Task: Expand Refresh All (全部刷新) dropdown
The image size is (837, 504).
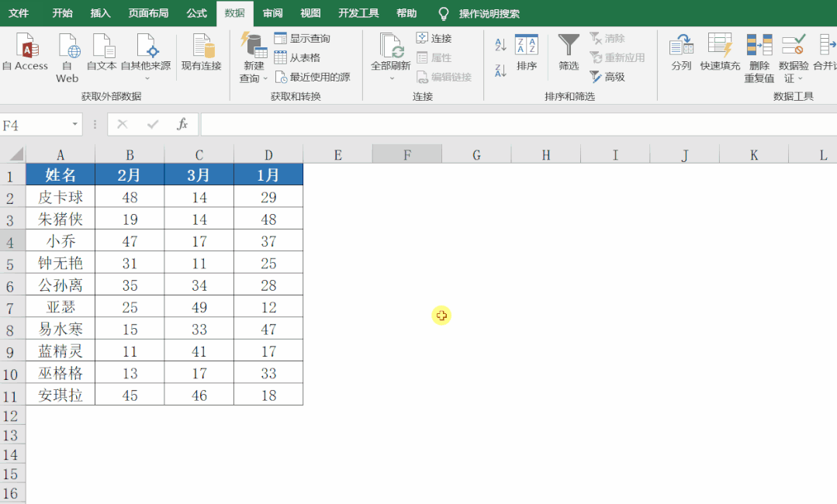Action: point(391,78)
